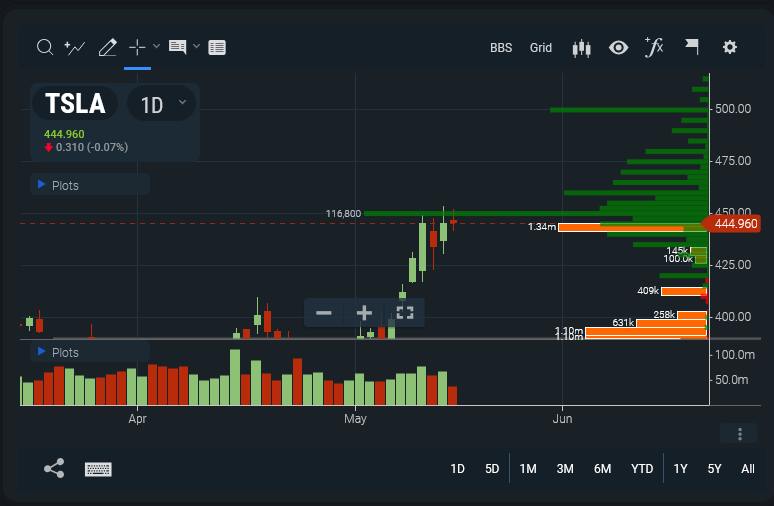Select the pencil drawing tool
The width and height of the screenshot is (774, 506).
coord(108,47)
